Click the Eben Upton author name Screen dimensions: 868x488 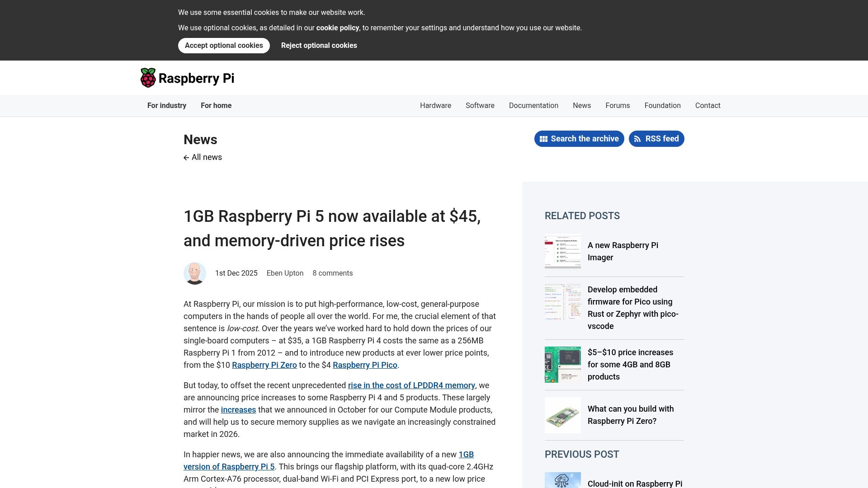[x=285, y=273]
